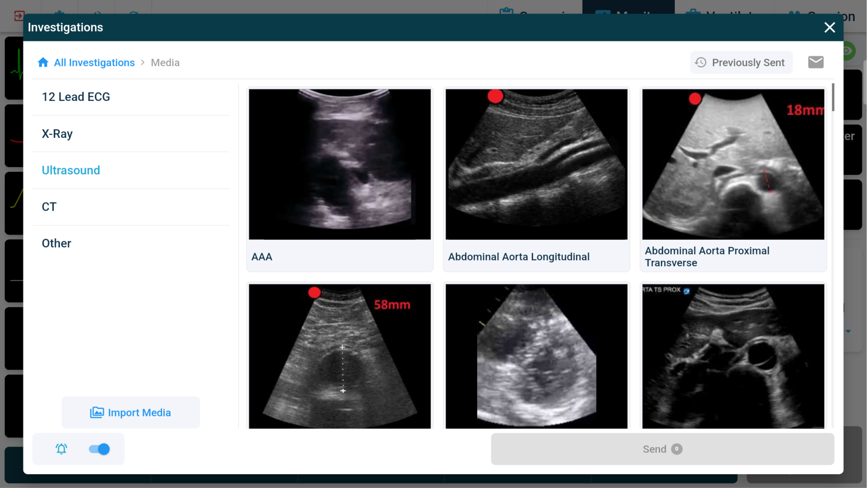868x488 pixels.
Task: Click the exit icon behind dialog
Action: point(19,16)
